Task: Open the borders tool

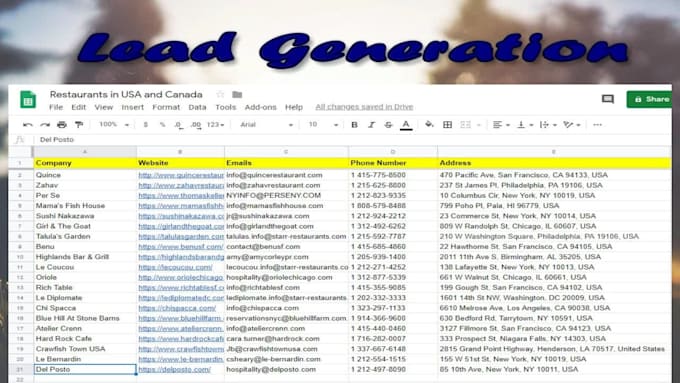Action: (447, 124)
